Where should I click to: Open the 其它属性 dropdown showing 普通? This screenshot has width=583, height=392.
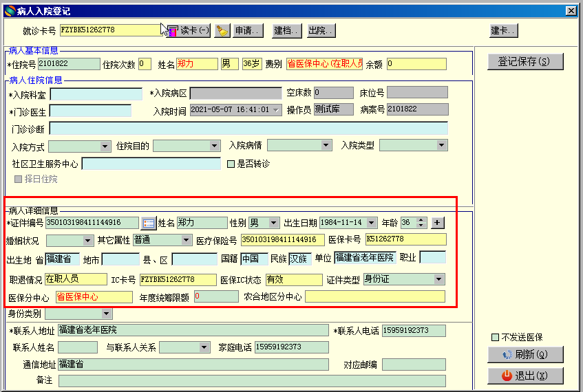click(x=187, y=240)
